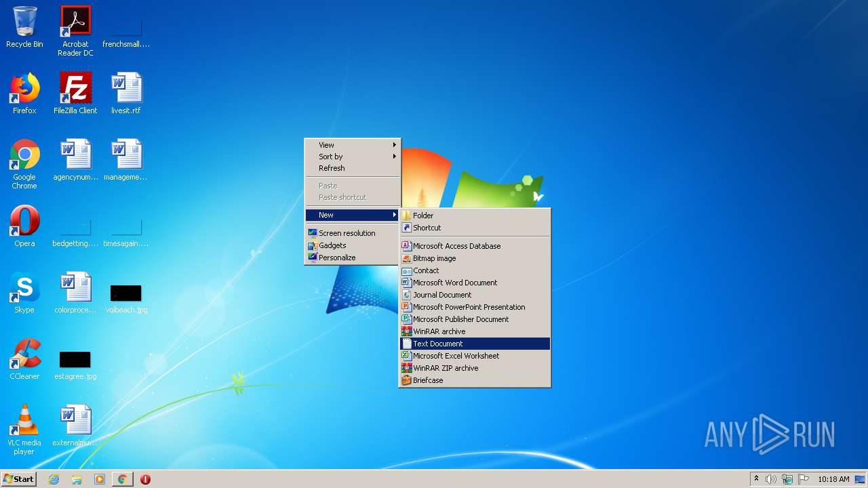Open the network tray icon
This screenshot has height=488, width=868.
point(787,479)
